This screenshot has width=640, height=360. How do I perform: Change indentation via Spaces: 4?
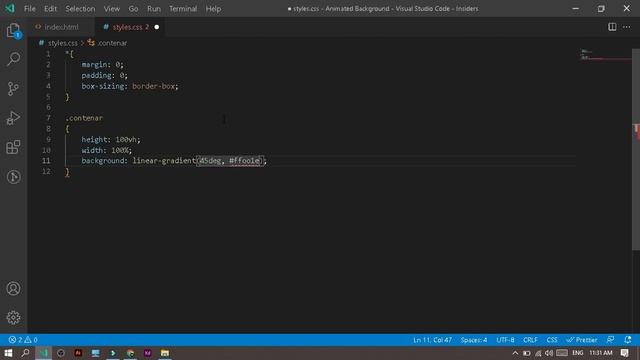(474, 340)
